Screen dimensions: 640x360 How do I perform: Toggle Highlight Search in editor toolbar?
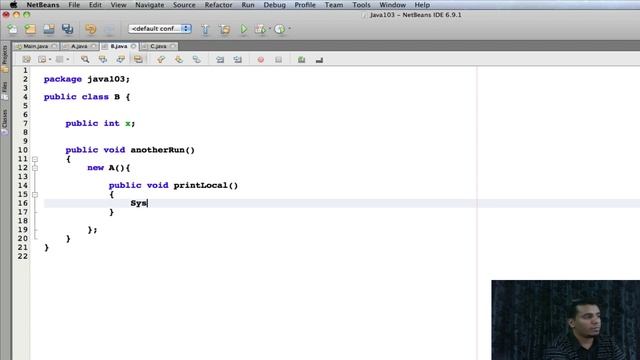coord(138,60)
